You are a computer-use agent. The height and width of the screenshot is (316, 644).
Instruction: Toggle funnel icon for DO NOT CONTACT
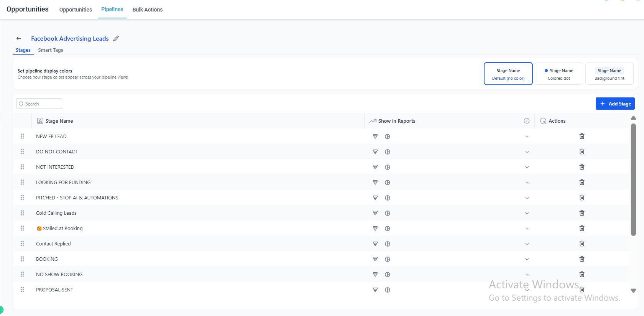375,151
